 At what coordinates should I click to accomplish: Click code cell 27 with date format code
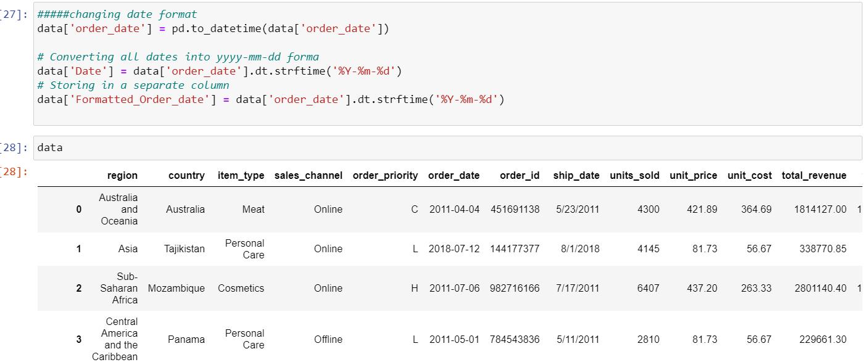[447, 64]
